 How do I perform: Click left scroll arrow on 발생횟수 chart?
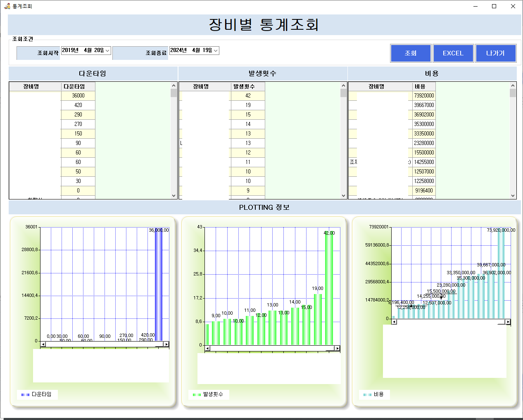207,348
